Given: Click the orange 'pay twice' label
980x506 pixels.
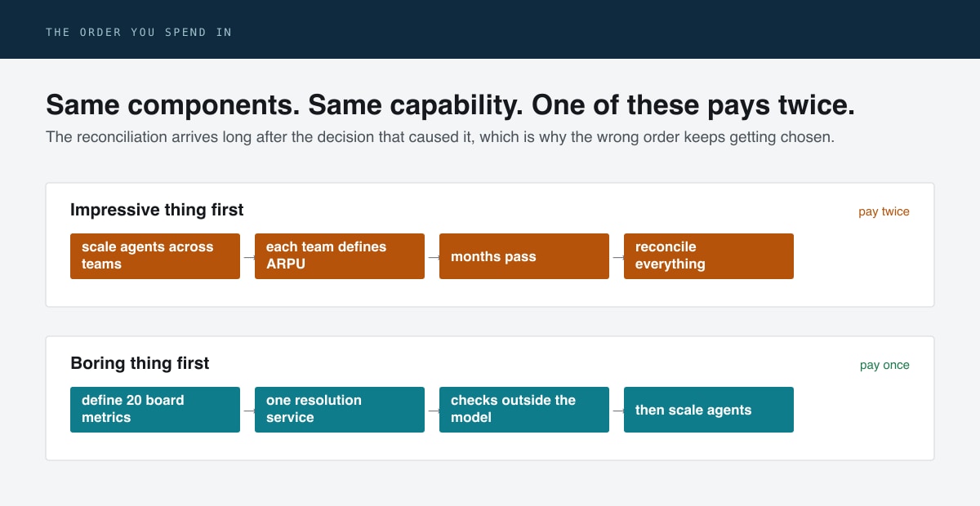Looking at the screenshot, I should tap(884, 211).
